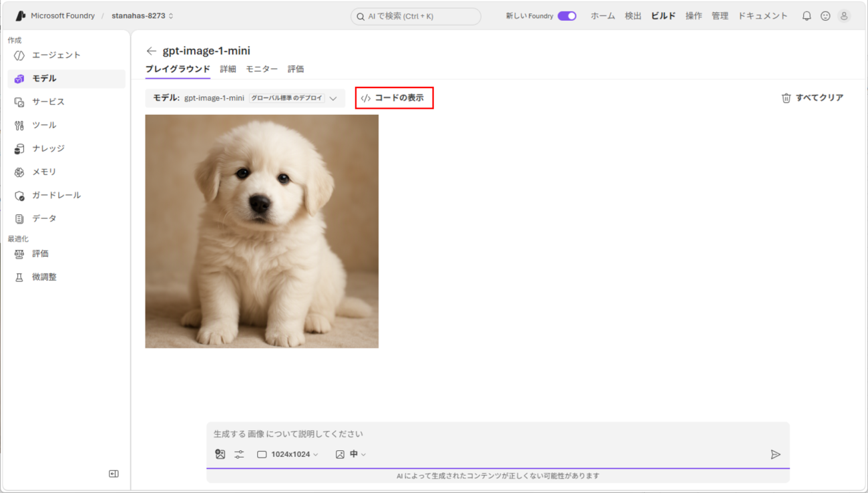Screen dimensions: 868x493
Task: Open the 管理 top menu
Action: pyautogui.click(x=720, y=16)
